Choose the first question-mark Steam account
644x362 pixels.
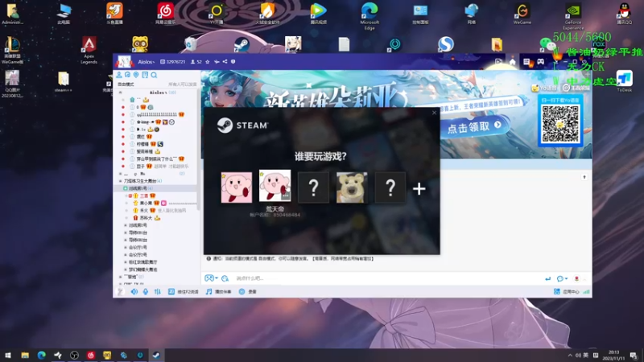[x=313, y=187]
